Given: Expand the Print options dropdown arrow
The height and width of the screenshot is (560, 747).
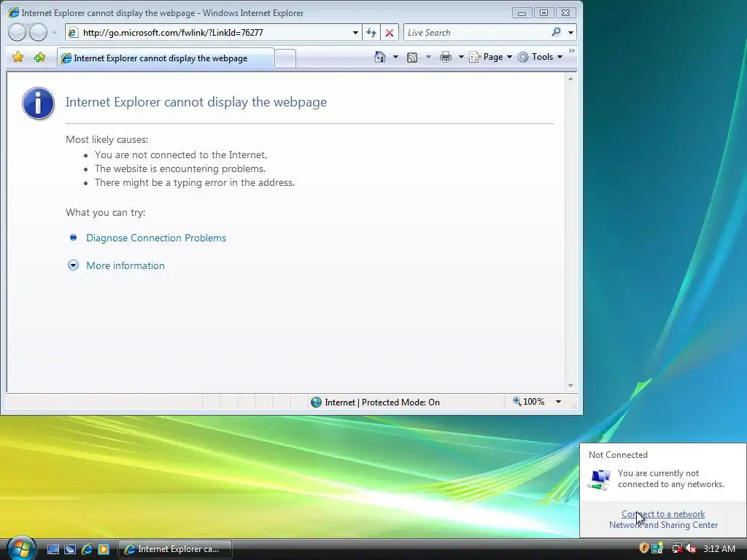Looking at the screenshot, I should tap(461, 57).
